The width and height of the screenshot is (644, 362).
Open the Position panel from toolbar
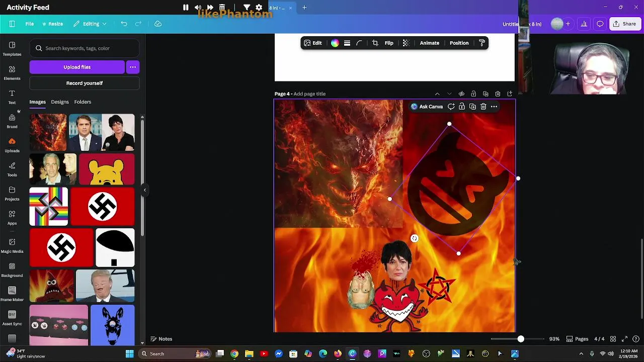pos(459,43)
